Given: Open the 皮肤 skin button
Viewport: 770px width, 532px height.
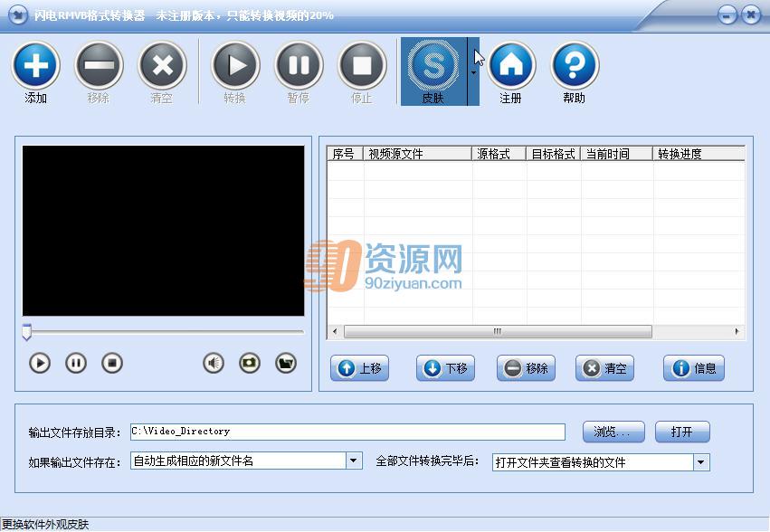Looking at the screenshot, I should [x=433, y=71].
